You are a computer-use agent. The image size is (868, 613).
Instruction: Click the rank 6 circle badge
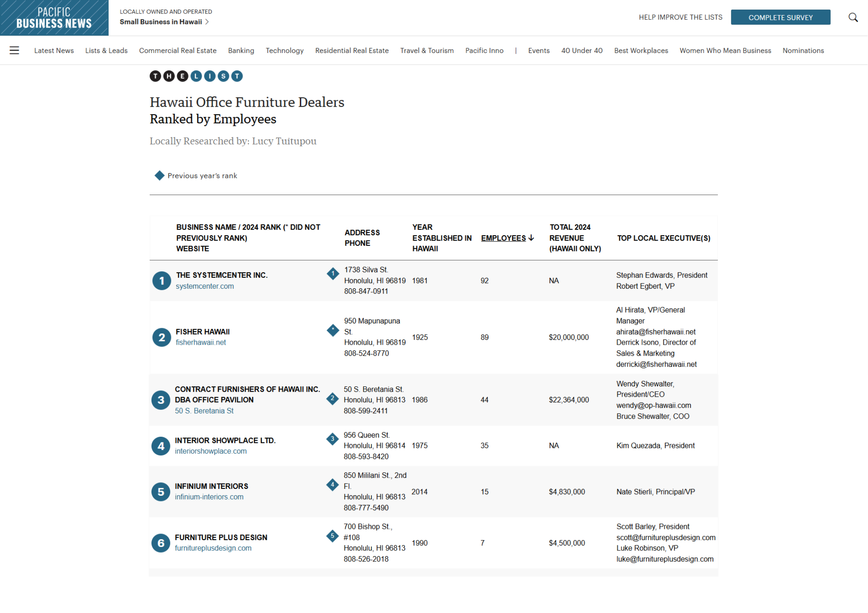pyautogui.click(x=161, y=543)
